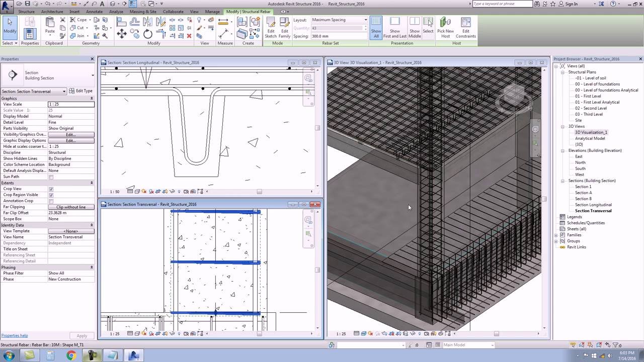Open the Select panel dropdown
The width and height of the screenshot is (644, 362).
(x=10, y=43)
